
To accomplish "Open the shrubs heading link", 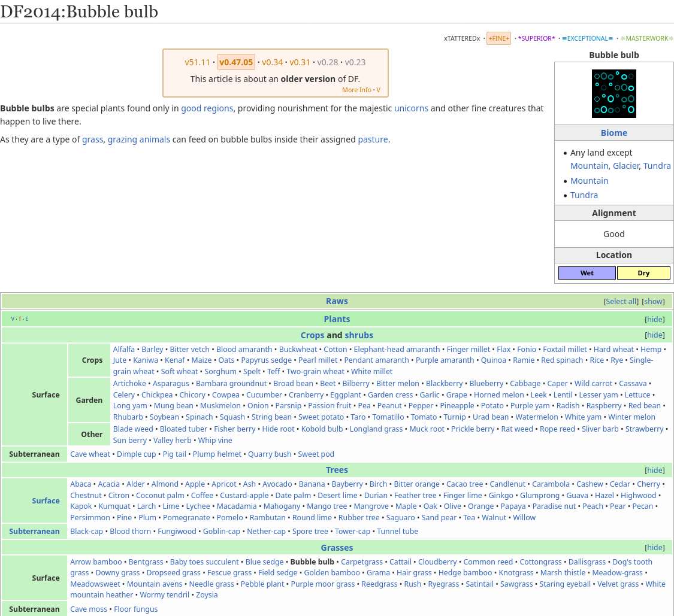I will click(x=359, y=335).
